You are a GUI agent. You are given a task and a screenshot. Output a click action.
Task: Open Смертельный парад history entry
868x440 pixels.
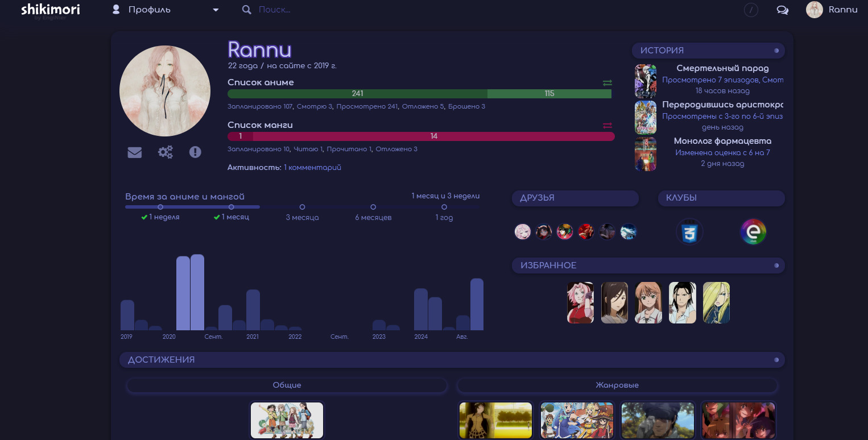722,69
